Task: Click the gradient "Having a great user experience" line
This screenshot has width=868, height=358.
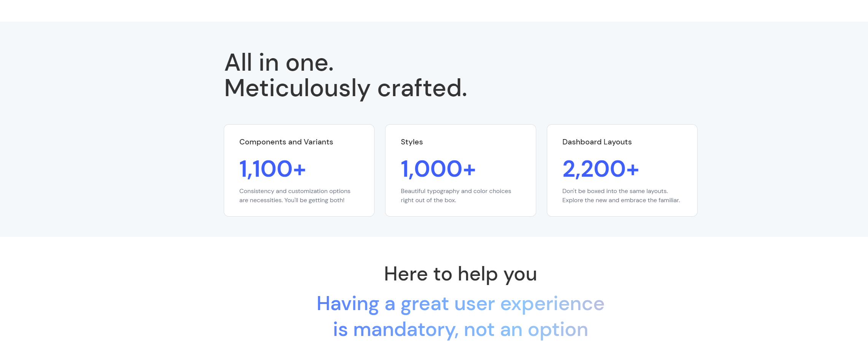Action: click(460, 304)
